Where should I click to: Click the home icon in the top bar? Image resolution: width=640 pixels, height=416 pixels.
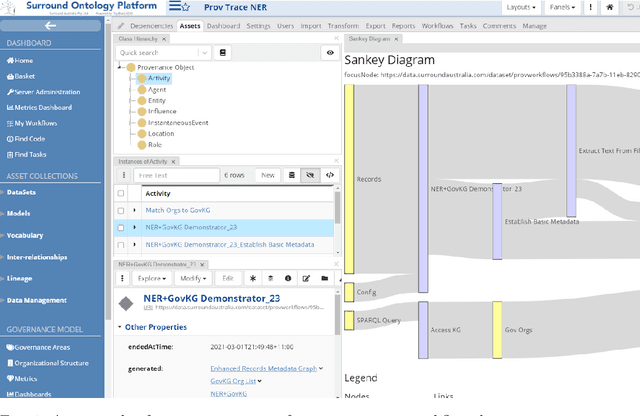point(611,7)
